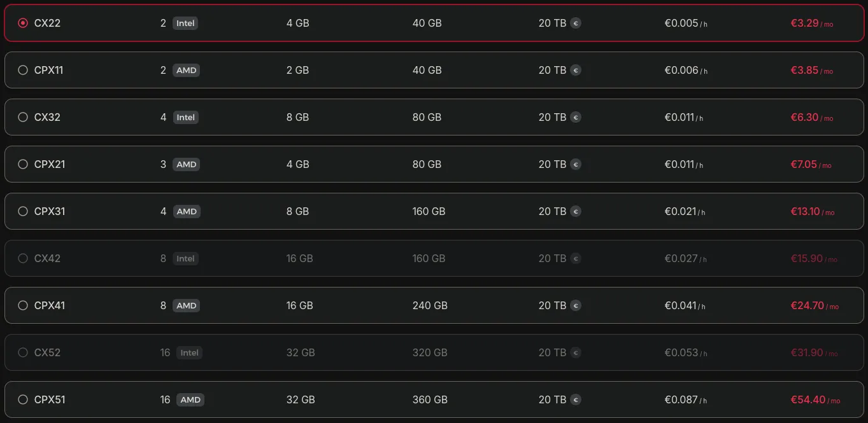Click the euro traffic icon in CPX21 row
Screen dimensions: 868x423
pos(576,164)
